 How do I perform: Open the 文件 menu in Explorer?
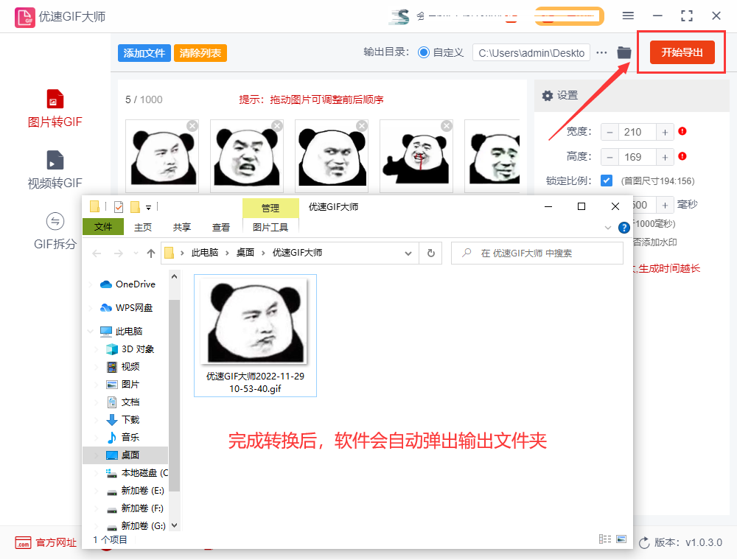tap(103, 227)
